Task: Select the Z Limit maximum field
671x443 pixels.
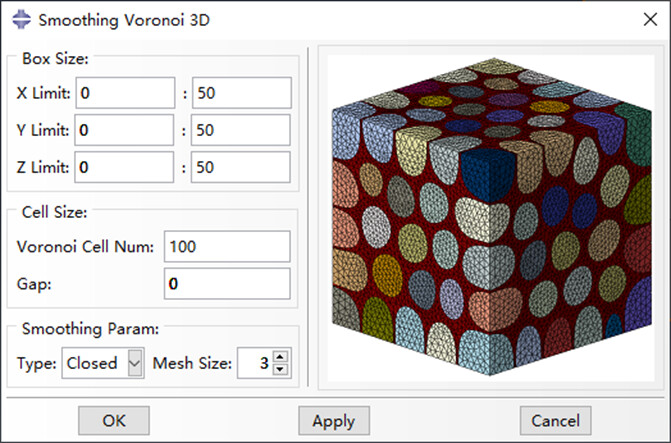Action: [240, 167]
